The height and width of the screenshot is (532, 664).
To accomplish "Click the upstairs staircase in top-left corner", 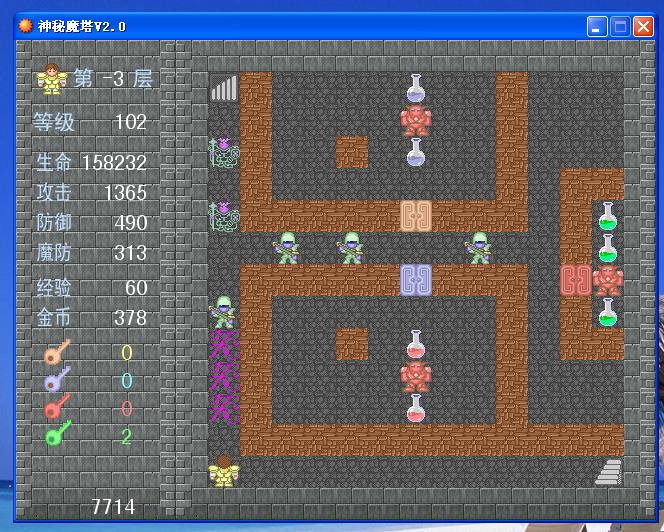I will [x=224, y=88].
